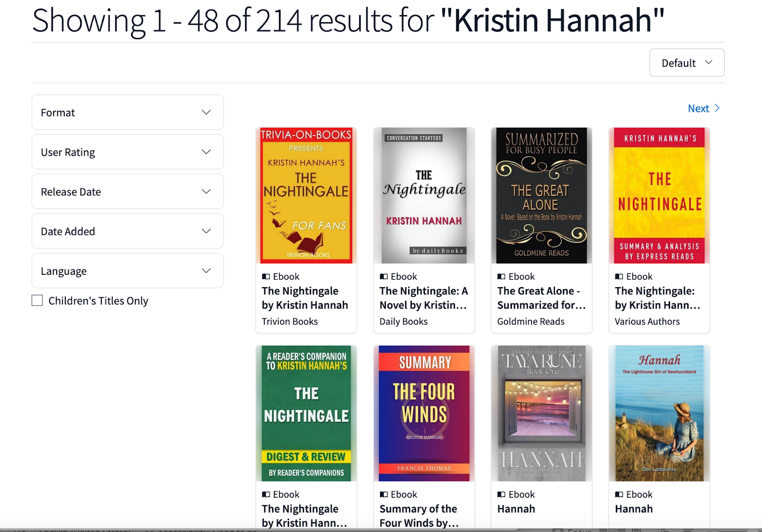The image size is (762, 532).
Task: Click Ebook icon on Four Winds card
Action: [383, 495]
